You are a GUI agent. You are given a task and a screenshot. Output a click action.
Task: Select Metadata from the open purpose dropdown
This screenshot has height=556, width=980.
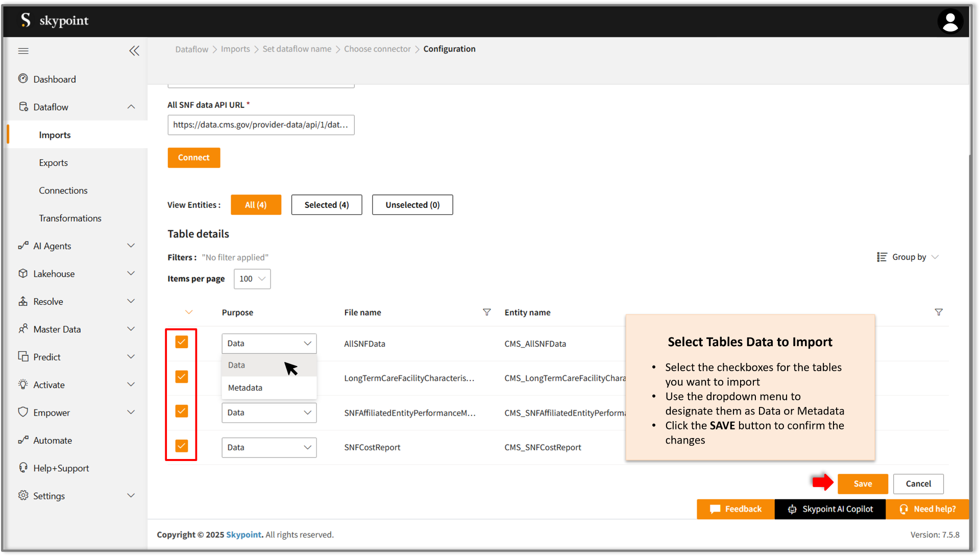pos(245,388)
